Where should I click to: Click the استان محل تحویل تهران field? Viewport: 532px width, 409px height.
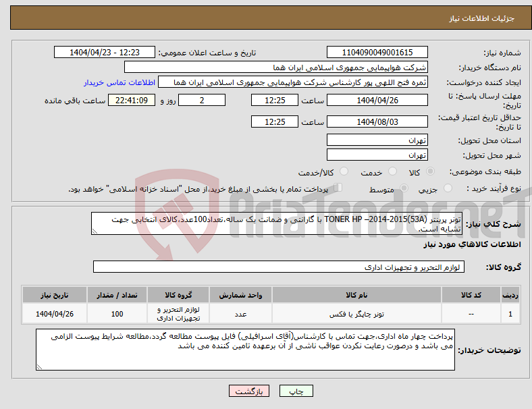coord(377,140)
